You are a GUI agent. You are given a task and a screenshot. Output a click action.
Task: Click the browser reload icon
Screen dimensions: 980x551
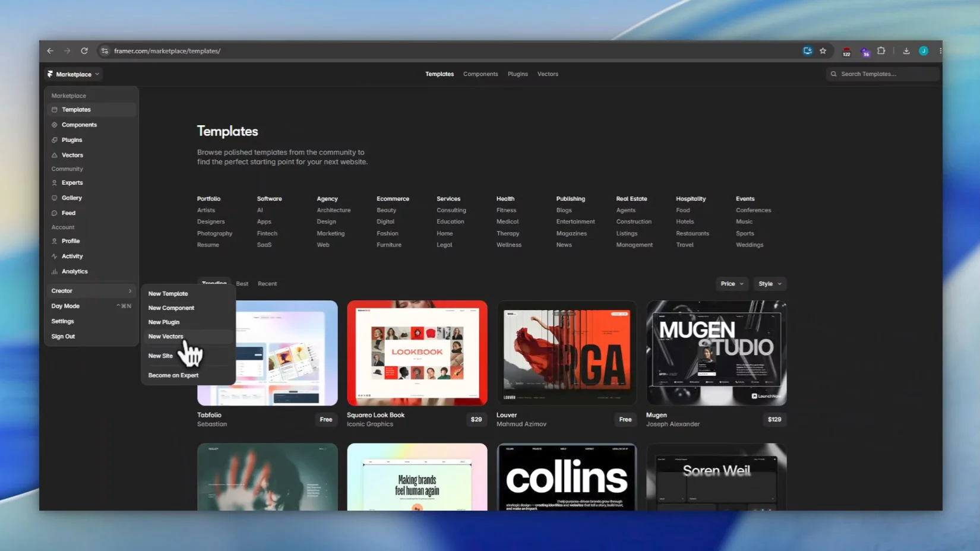click(x=84, y=51)
